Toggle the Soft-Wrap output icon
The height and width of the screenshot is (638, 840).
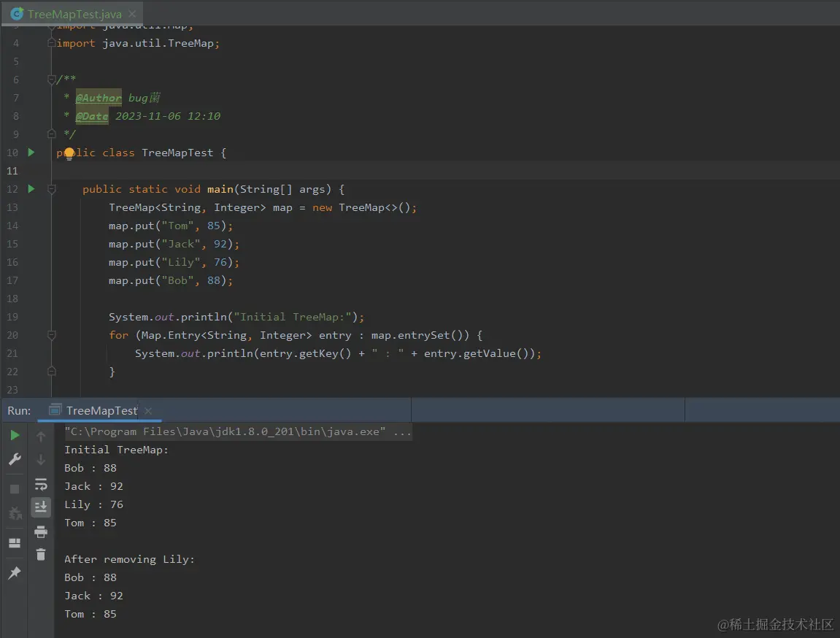[x=41, y=484]
